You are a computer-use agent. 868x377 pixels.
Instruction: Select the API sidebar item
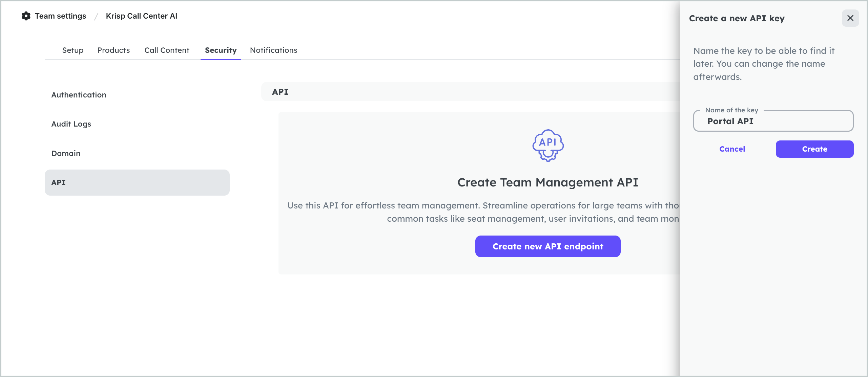137,182
